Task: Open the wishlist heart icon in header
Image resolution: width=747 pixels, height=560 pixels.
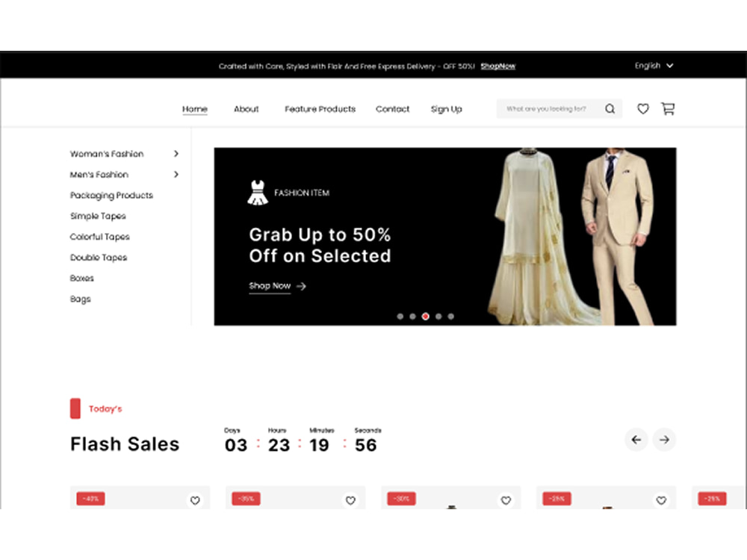Action: click(x=642, y=109)
